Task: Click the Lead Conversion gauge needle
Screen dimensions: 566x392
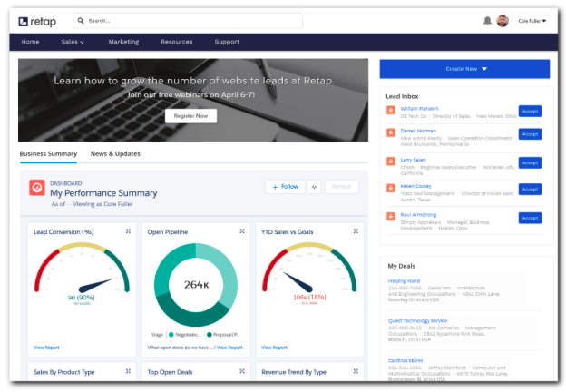Action: point(95,285)
